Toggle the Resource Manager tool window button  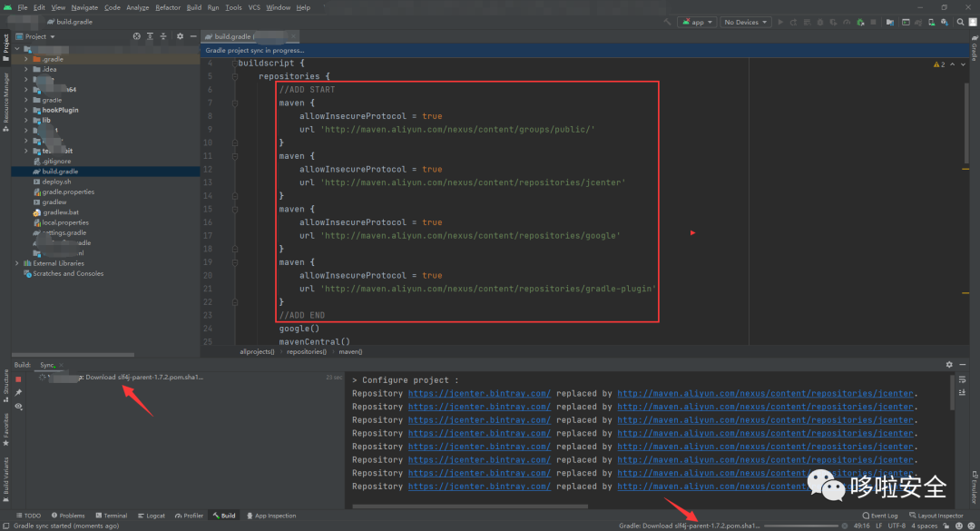tap(5, 102)
